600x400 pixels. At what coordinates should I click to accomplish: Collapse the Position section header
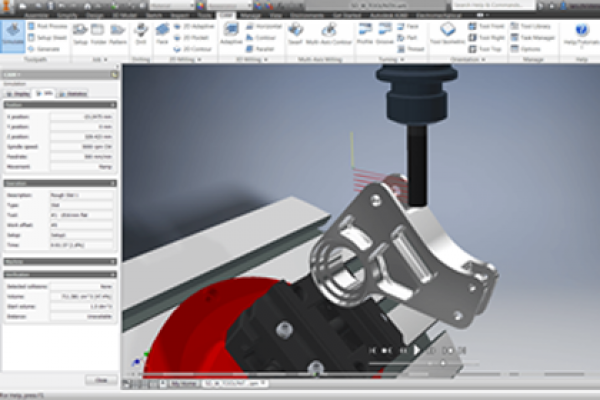click(59, 104)
